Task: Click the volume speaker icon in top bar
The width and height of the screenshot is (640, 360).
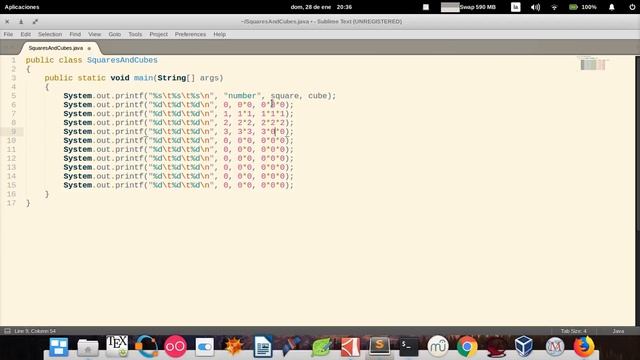Action: click(x=535, y=7)
